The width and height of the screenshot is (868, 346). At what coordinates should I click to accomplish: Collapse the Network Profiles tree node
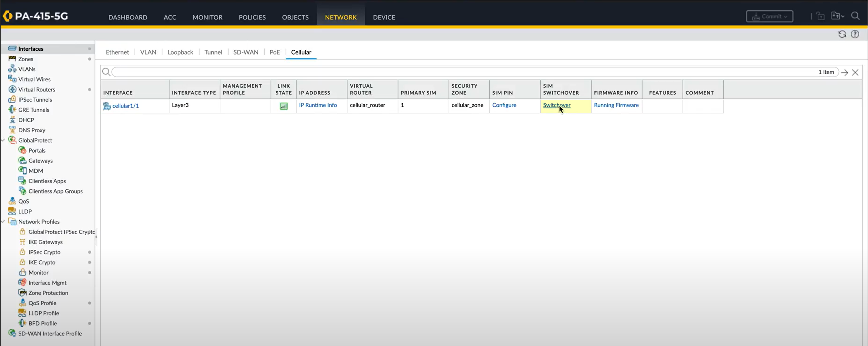point(3,221)
